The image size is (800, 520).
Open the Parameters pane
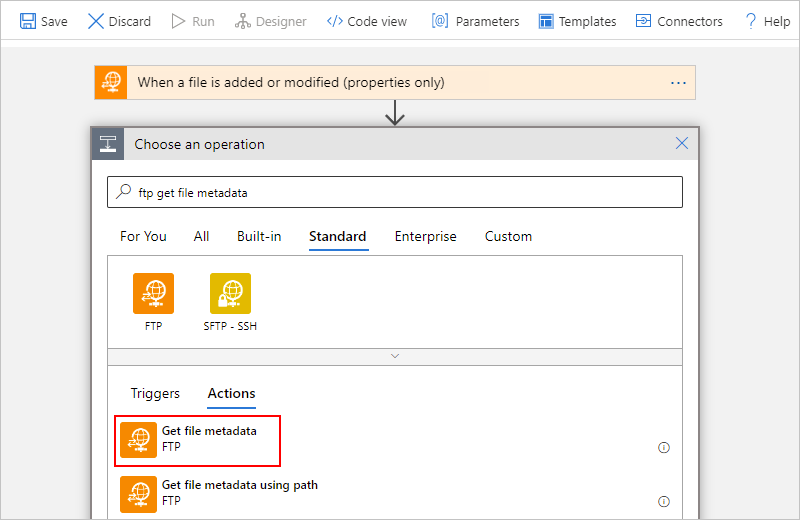476,21
